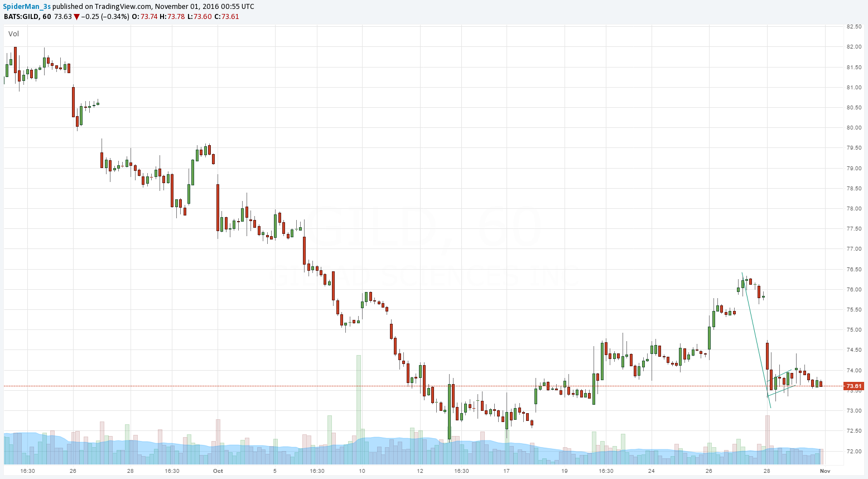
Task: Click the 12 date label on time axis
Action: pos(420,471)
